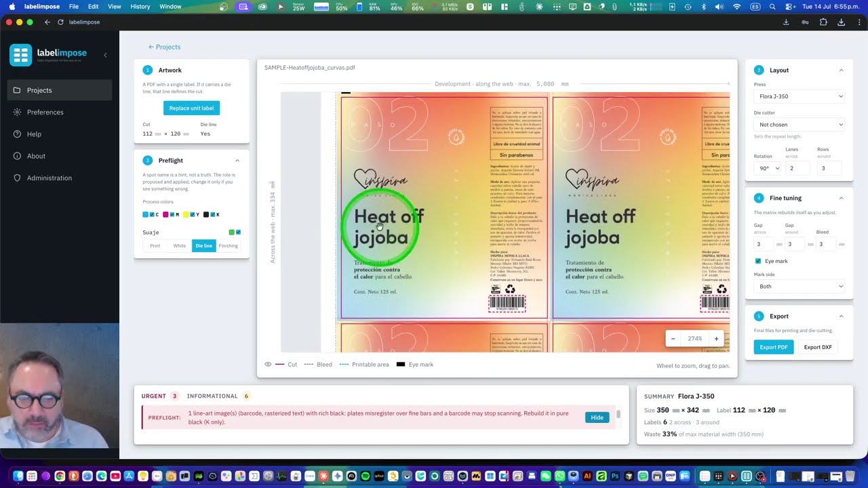Open the Die cutter dropdown
Screen dimensions: 868x488
point(800,125)
